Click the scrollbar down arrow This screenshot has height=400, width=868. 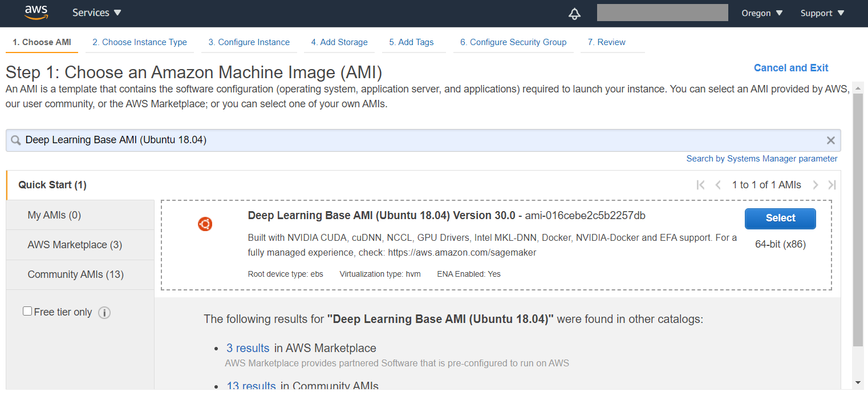[858, 382]
